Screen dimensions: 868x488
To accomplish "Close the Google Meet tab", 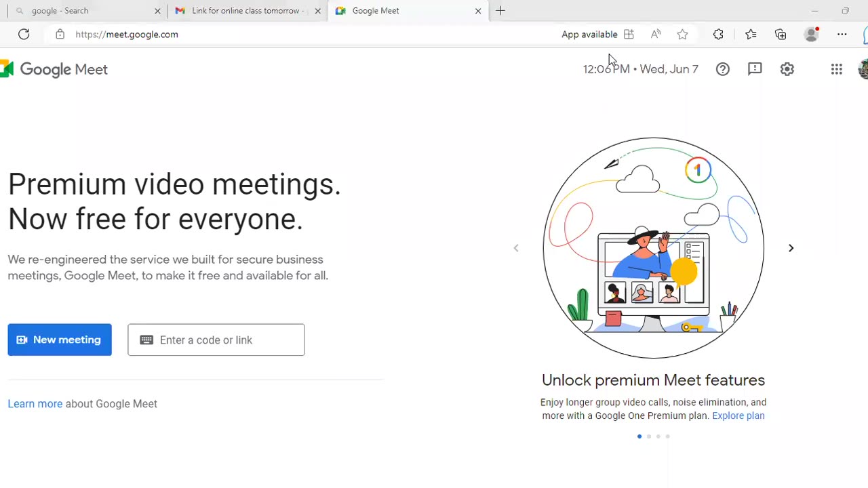I will (x=478, y=11).
